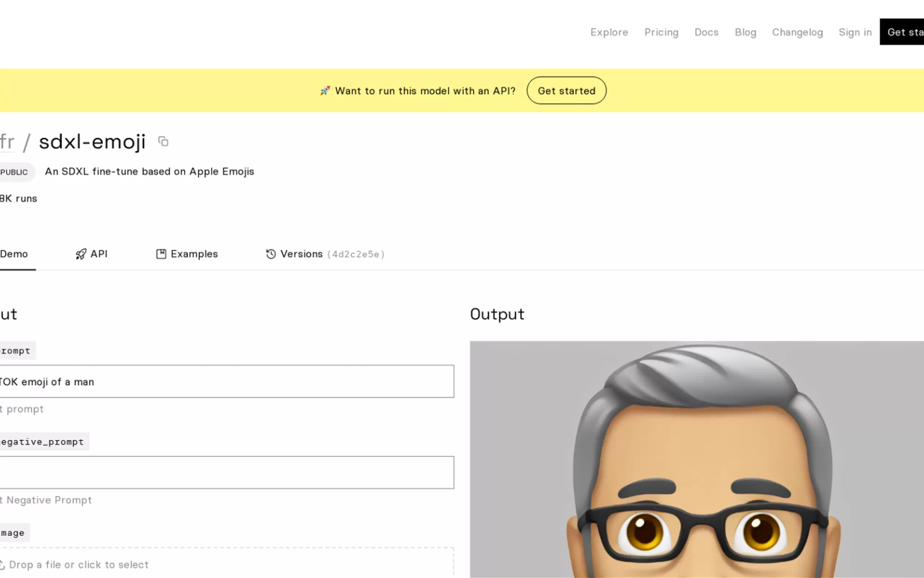The width and height of the screenshot is (924, 578).
Task: Go to the Pricing page
Action: tap(661, 32)
